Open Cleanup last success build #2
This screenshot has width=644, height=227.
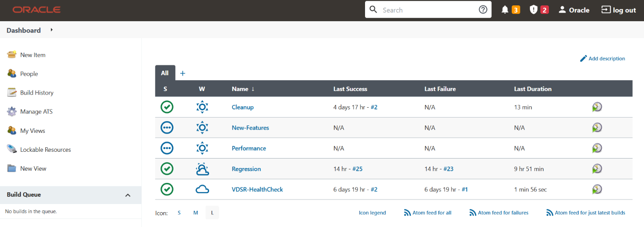click(374, 107)
